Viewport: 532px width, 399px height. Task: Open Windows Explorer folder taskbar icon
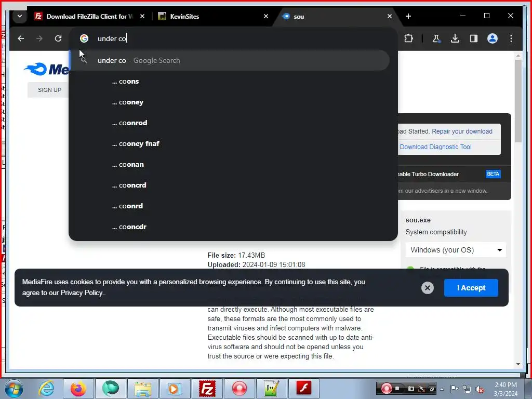pos(143,389)
